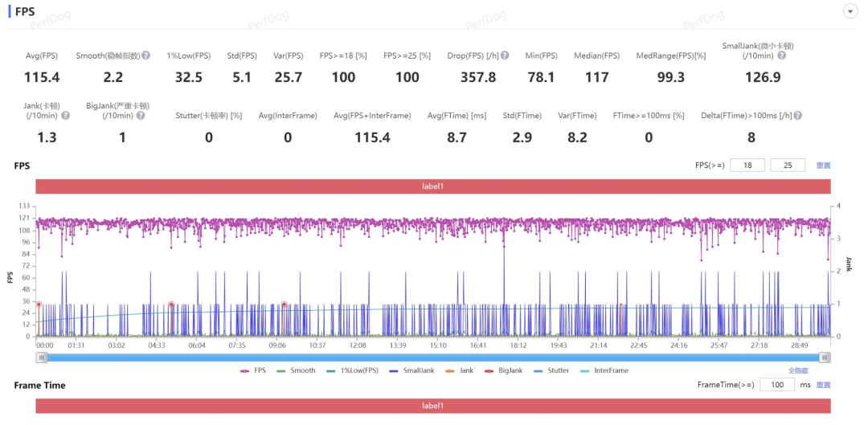Screen dimensions: 868x425
Task: Click the right handle of time range slider
Action: (x=825, y=358)
